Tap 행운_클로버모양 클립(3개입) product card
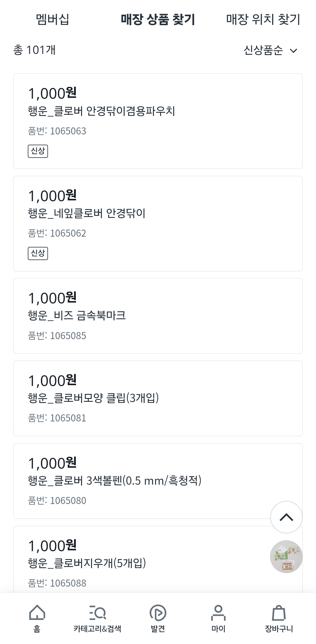This screenshot has height=644, width=316. click(158, 398)
